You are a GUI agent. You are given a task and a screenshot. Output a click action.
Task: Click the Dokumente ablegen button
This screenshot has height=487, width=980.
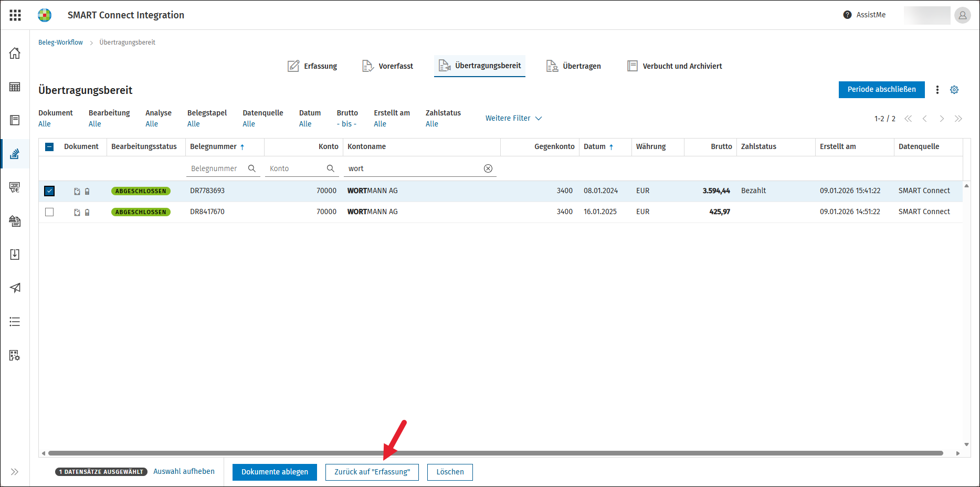(x=275, y=472)
